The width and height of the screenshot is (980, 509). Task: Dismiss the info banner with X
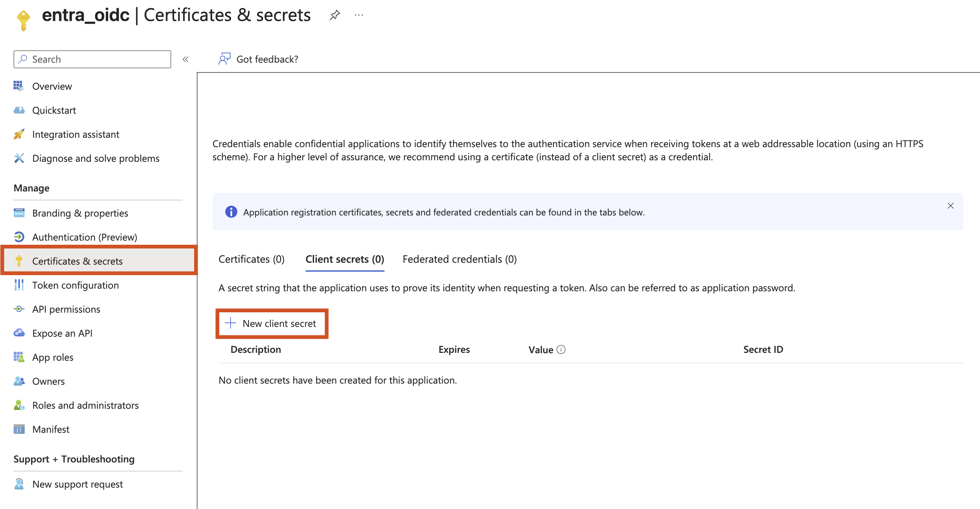(x=950, y=206)
